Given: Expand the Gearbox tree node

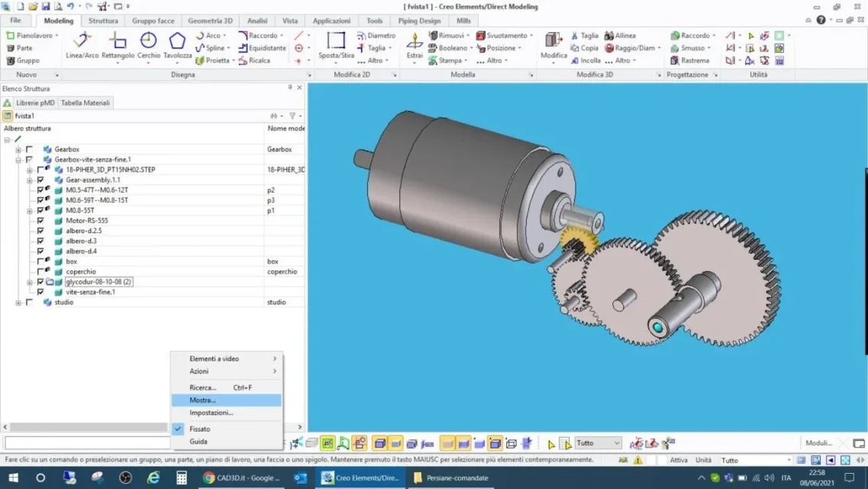Looking at the screenshot, I should point(18,150).
